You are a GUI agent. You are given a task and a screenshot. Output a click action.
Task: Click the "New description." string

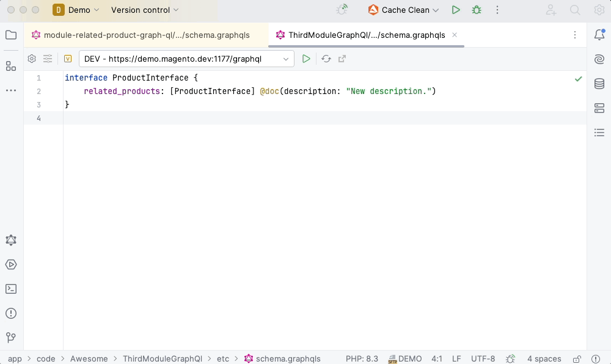click(389, 91)
